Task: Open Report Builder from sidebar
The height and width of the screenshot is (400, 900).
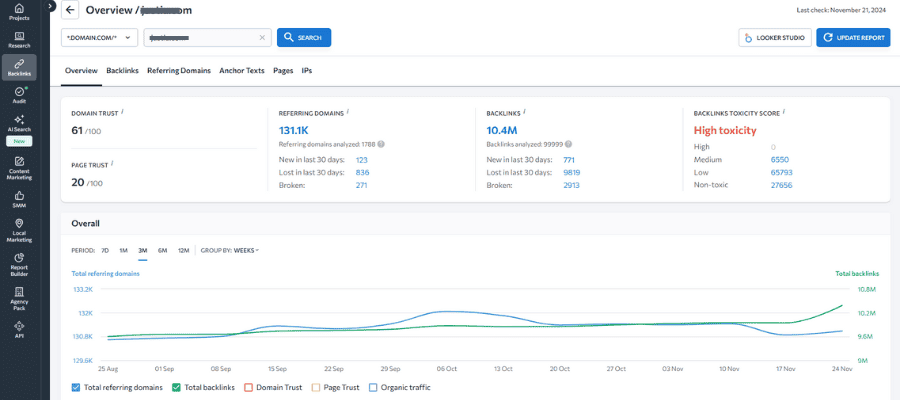Action: 19,262
